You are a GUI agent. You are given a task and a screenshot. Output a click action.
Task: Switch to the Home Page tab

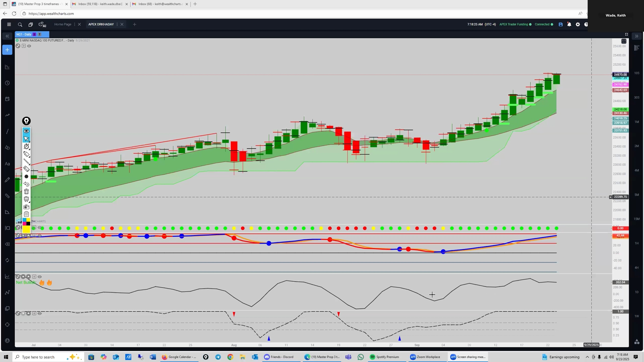pos(63,24)
